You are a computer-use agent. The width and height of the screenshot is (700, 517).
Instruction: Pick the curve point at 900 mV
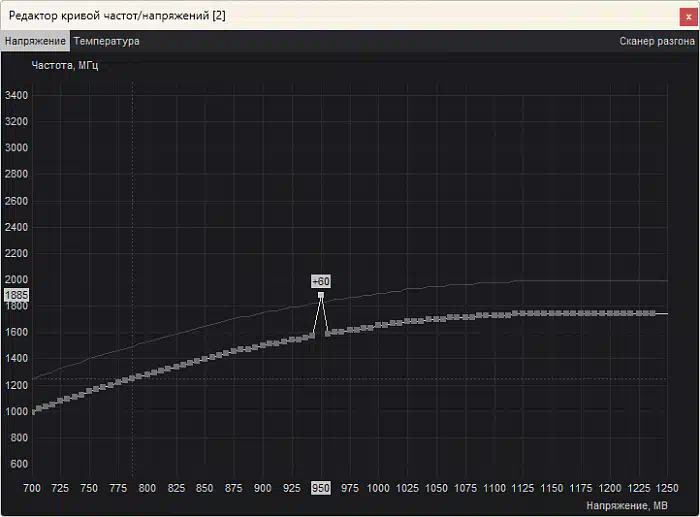263,345
